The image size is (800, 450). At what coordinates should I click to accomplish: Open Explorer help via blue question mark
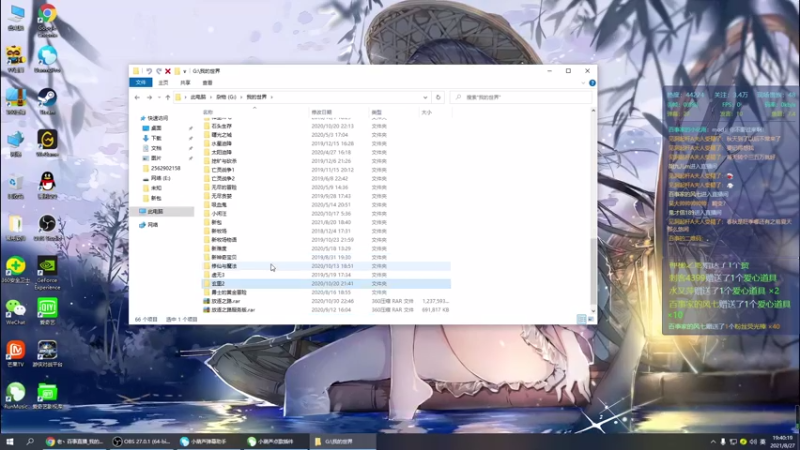(592, 83)
